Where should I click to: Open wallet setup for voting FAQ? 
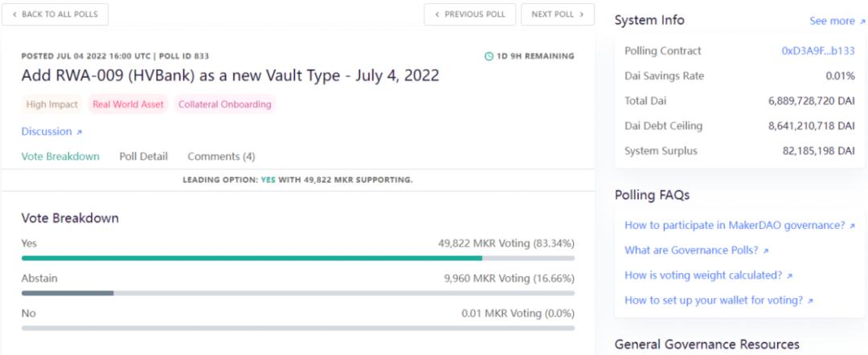[x=713, y=300]
